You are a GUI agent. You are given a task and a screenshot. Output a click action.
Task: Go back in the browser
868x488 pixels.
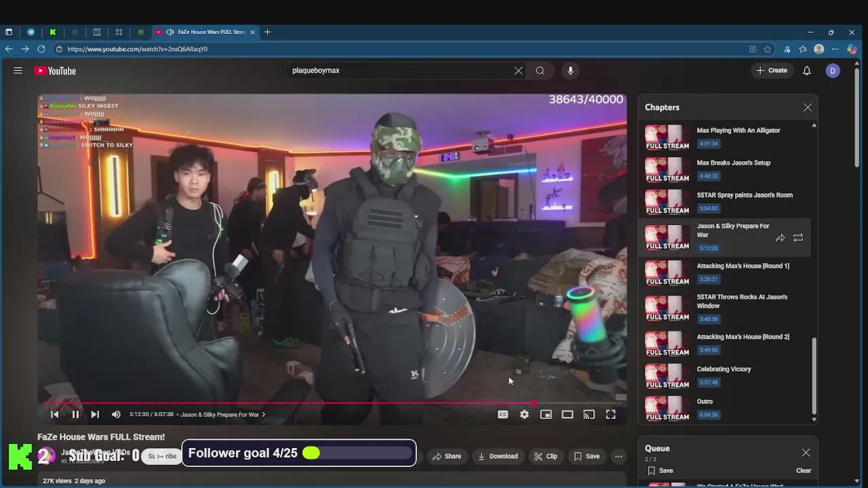(9, 49)
